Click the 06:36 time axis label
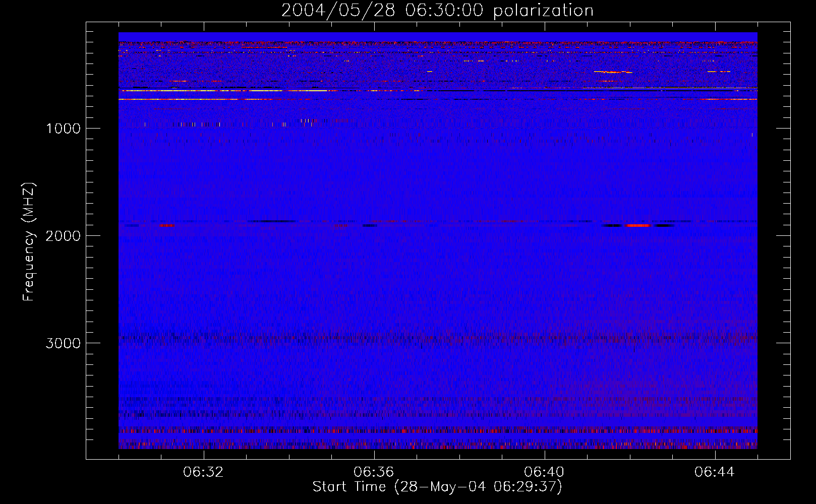 (x=374, y=472)
